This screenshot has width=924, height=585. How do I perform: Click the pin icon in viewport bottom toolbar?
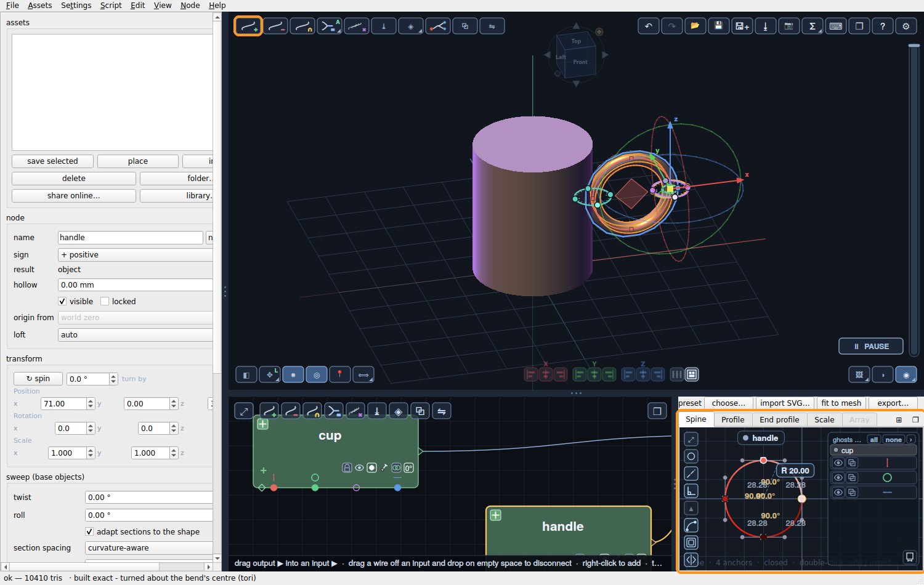coord(339,374)
